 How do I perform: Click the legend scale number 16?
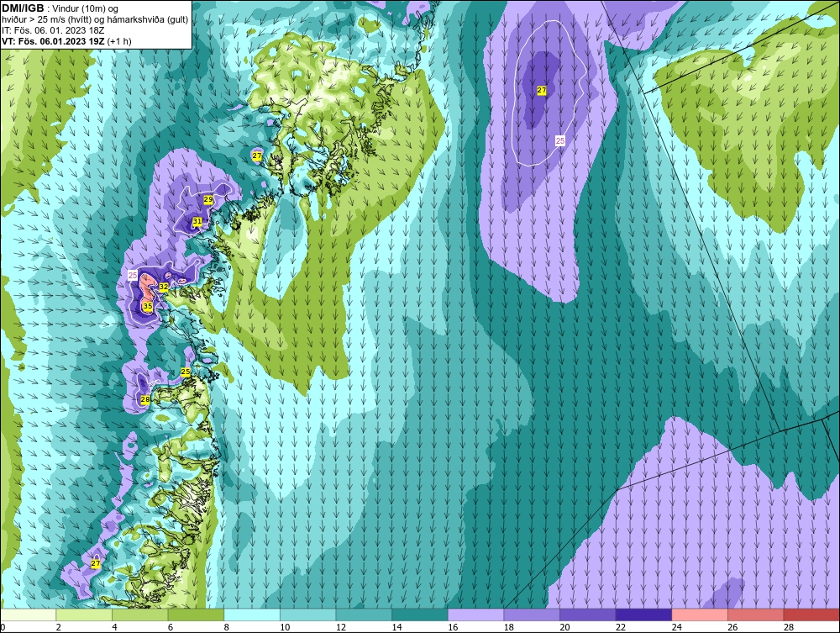tap(453, 627)
